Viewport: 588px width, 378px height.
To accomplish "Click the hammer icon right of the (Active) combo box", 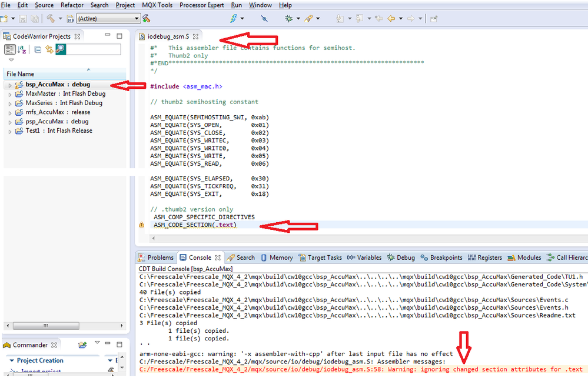I will click(146, 18).
